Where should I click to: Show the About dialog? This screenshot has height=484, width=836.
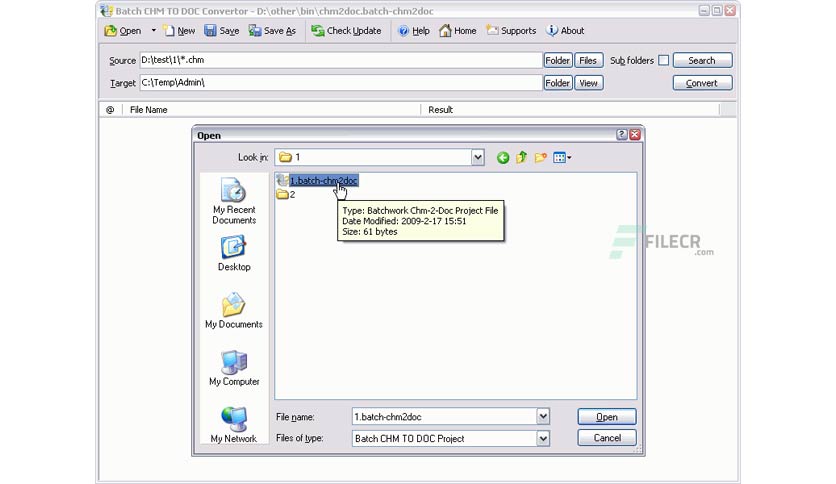[566, 31]
